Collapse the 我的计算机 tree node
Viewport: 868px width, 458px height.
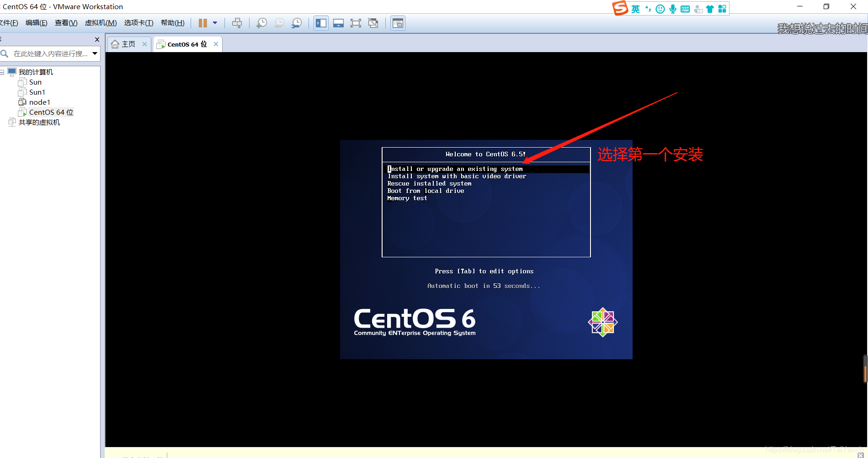(2, 72)
